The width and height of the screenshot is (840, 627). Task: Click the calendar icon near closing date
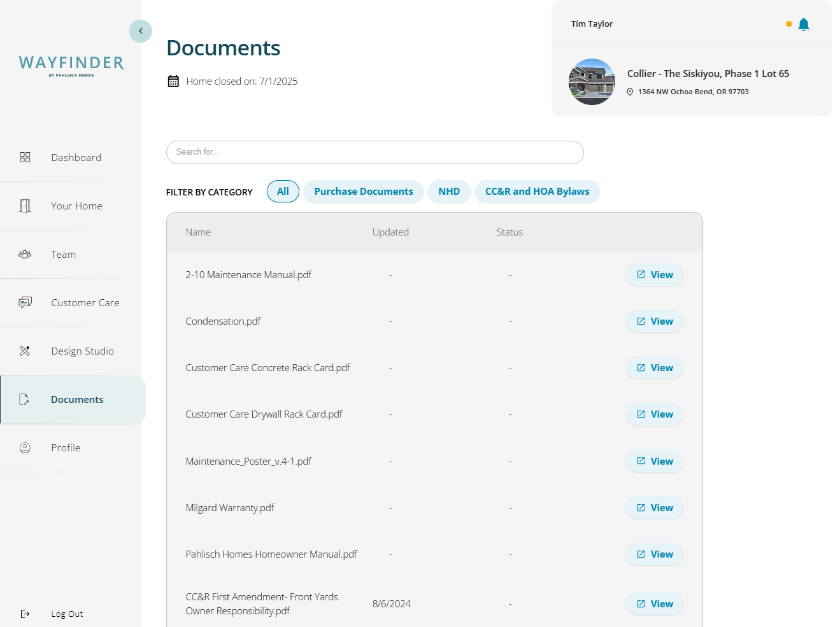[x=173, y=81]
